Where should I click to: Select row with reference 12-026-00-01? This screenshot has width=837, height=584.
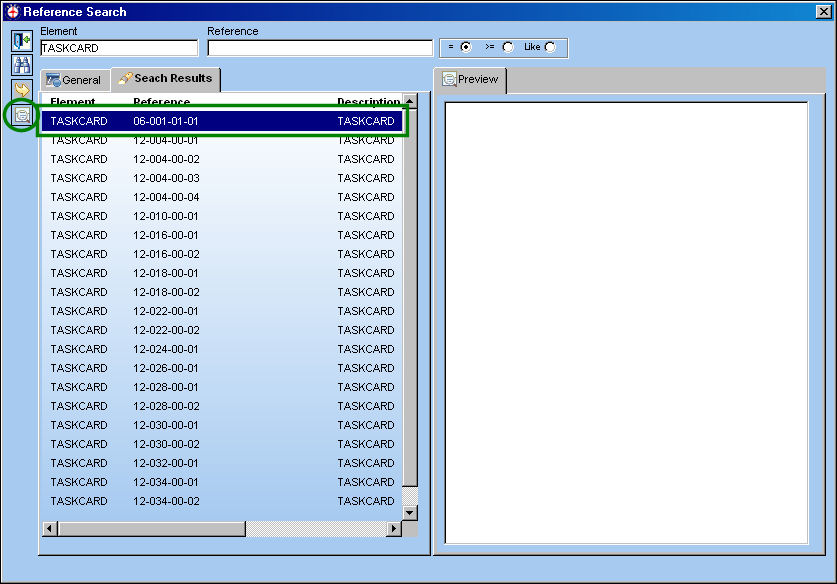click(x=222, y=368)
